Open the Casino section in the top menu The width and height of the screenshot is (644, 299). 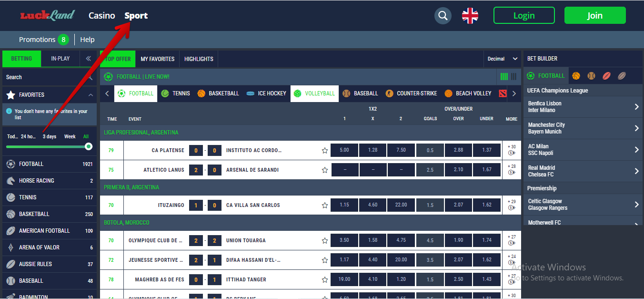tap(102, 16)
